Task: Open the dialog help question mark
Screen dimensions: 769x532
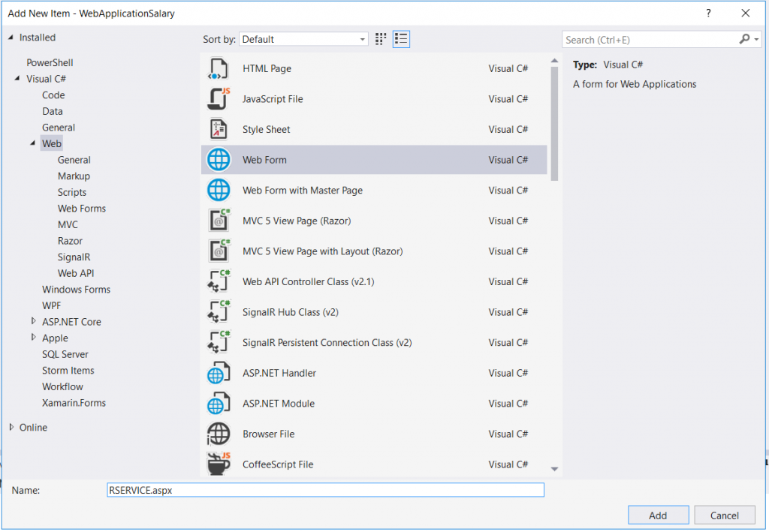Action: 708,14
